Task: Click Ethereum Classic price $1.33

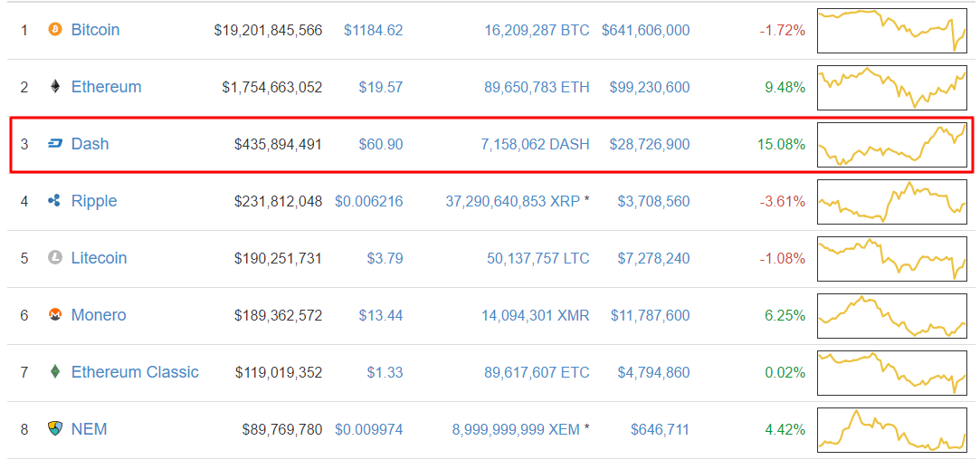Action: [x=385, y=373]
